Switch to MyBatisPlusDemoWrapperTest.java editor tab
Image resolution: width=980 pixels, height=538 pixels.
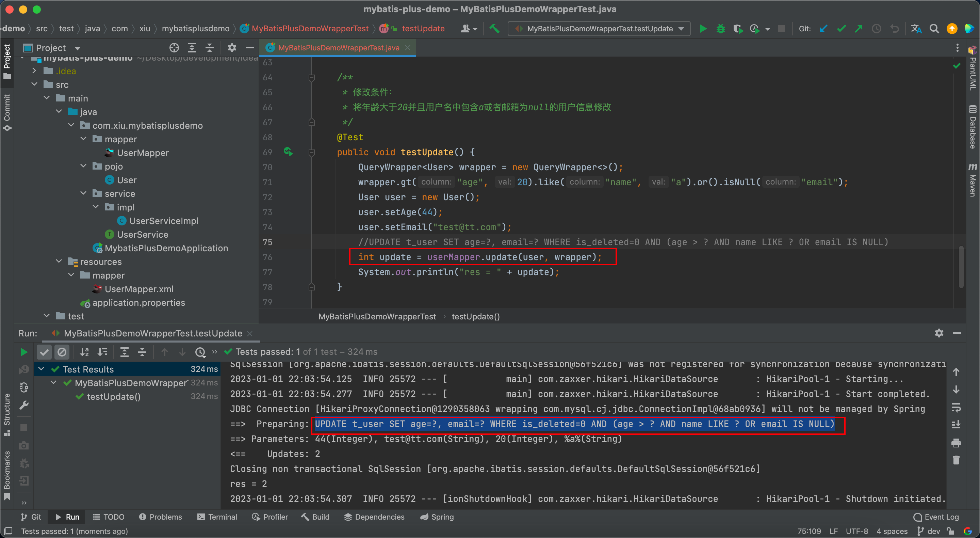339,48
